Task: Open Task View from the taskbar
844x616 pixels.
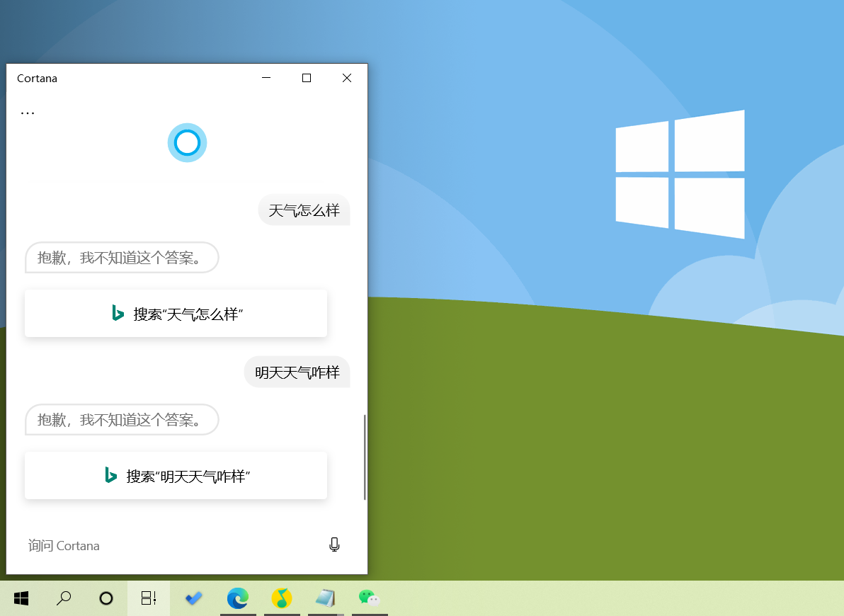Action: tap(149, 598)
